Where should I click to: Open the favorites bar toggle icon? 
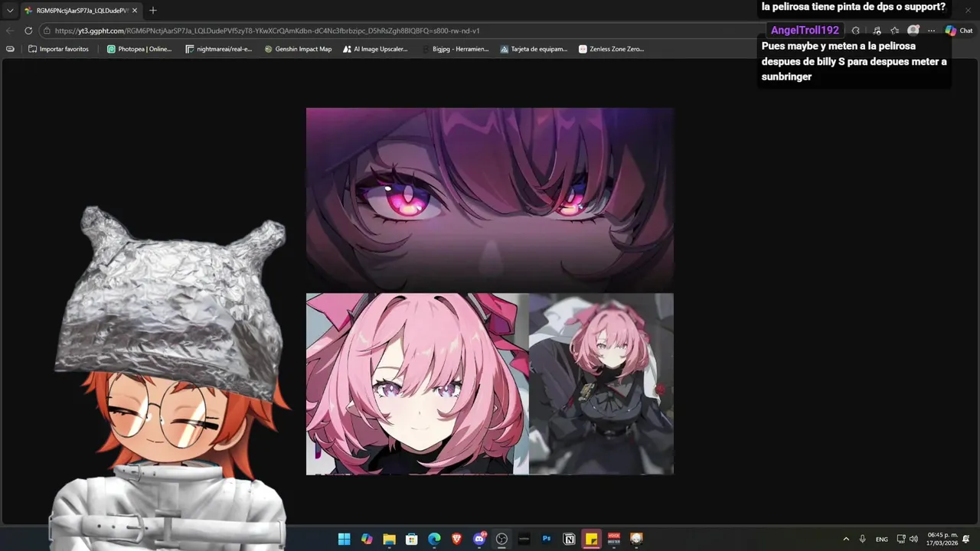click(x=10, y=49)
